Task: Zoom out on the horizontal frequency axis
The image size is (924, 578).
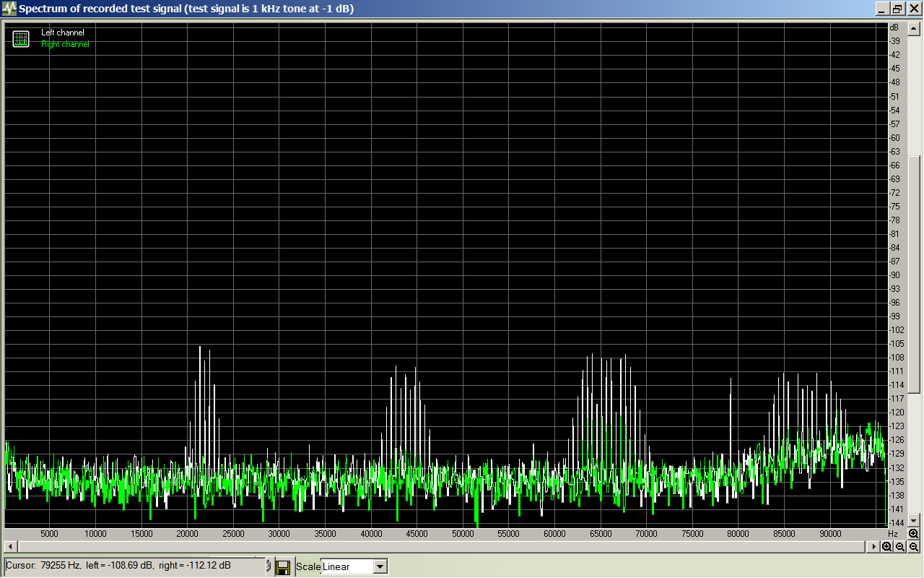Action: [x=900, y=547]
